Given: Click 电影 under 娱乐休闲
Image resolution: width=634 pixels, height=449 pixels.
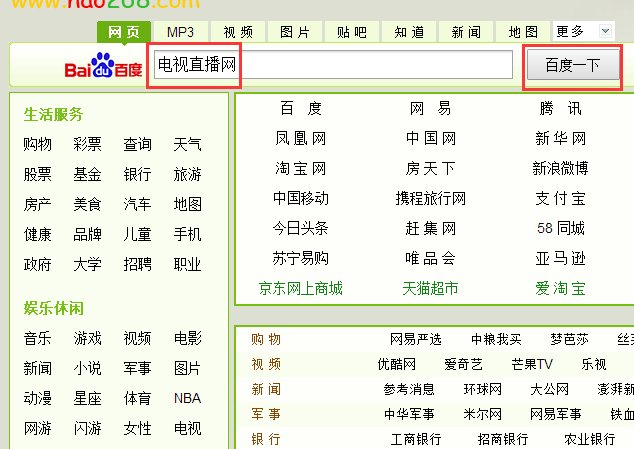Looking at the screenshot, I should (187, 338).
